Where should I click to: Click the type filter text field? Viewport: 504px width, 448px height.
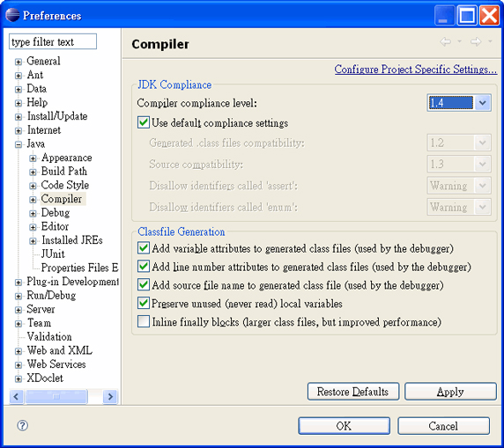53,41
